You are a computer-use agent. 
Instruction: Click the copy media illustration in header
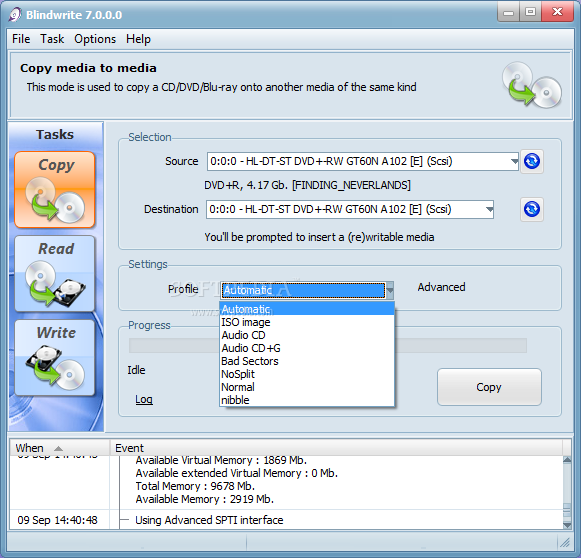[x=532, y=85]
